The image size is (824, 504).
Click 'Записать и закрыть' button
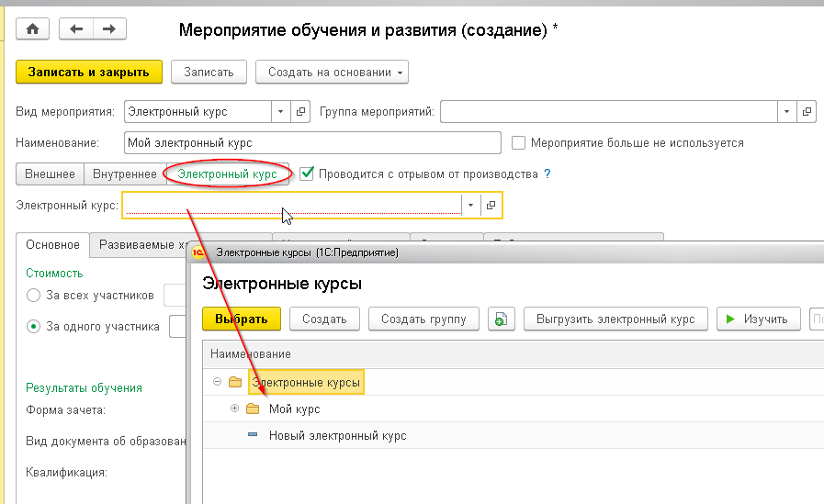[x=89, y=72]
